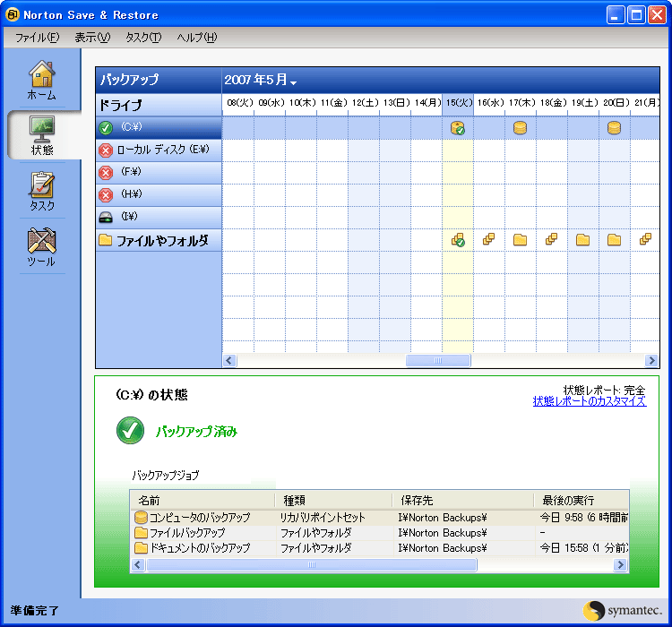Click the large green バックアップ済み check icon
The width and height of the screenshot is (672, 627).
130,430
